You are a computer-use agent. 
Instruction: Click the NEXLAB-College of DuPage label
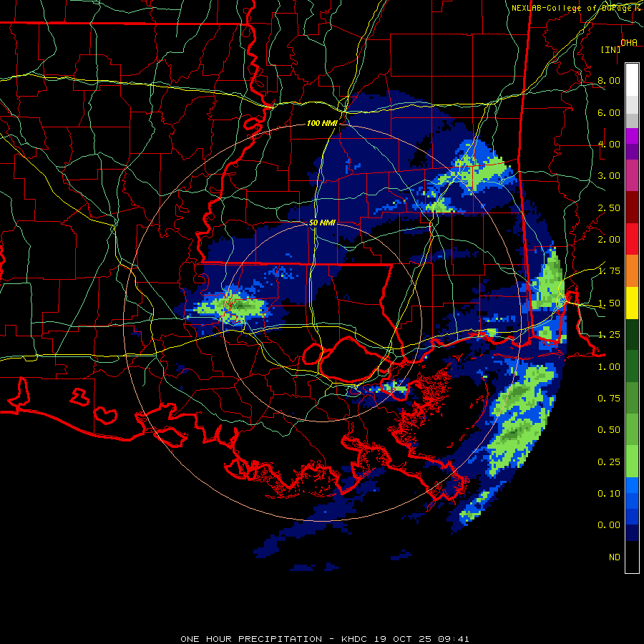(573, 8)
